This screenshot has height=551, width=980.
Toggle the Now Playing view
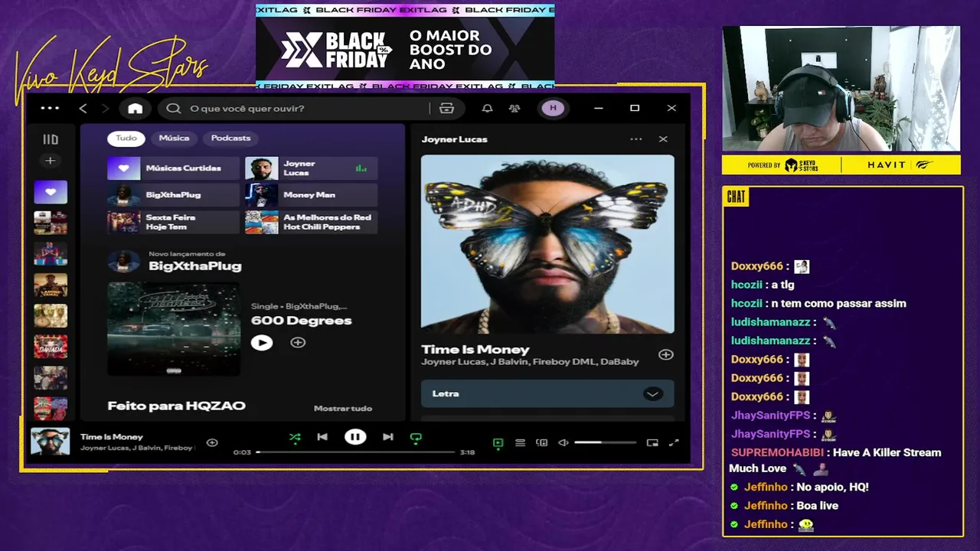pyautogui.click(x=498, y=442)
